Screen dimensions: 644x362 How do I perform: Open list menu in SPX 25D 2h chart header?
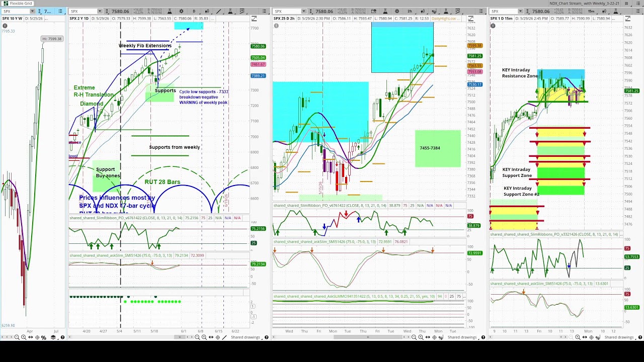pos(480,11)
